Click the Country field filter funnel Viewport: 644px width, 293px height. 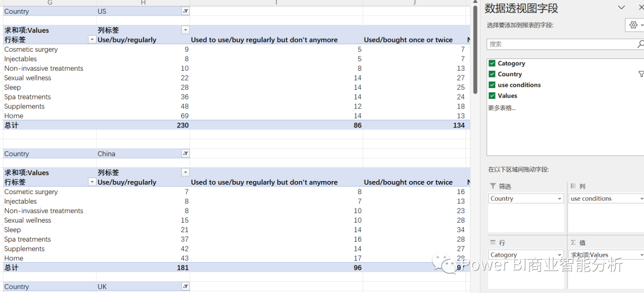(x=641, y=74)
